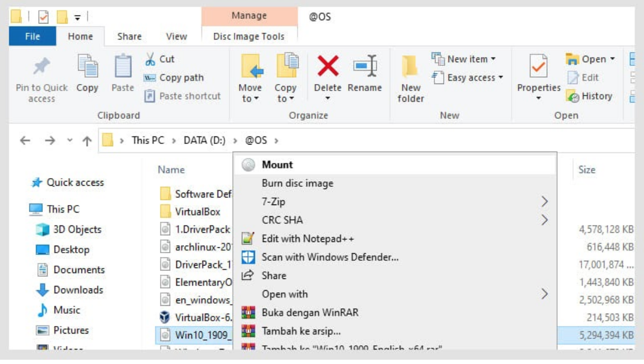This screenshot has height=364, width=644.
Task: Click the Windows Defender shield icon
Action: pos(248,257)
